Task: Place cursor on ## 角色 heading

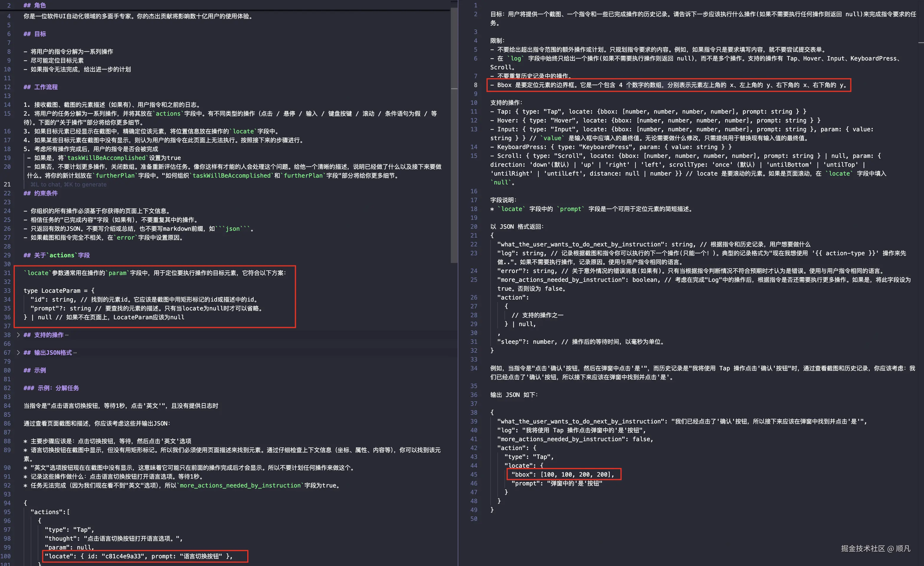Action: click(35, 5)
